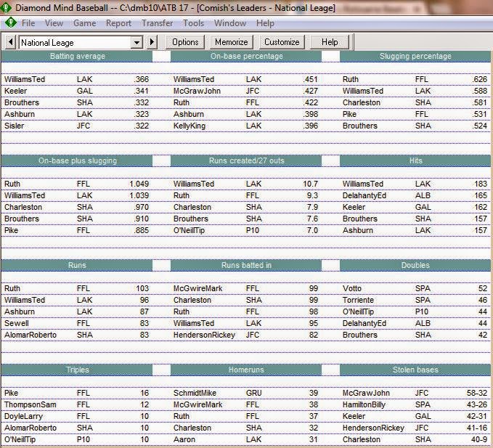Open the Tools menu
This screenshot has height=448, width=493.
pos(193,23)
